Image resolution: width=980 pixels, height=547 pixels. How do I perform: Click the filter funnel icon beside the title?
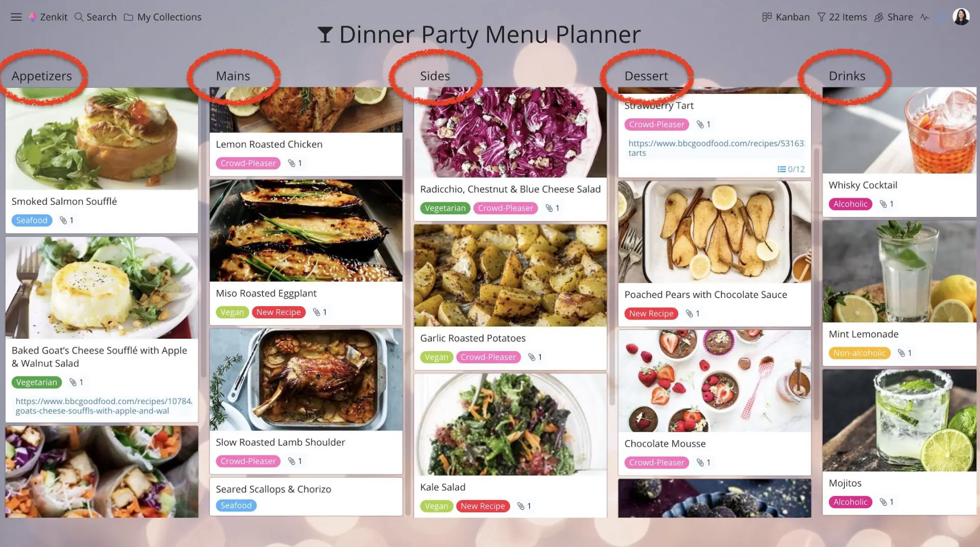[x=325, y=35]
